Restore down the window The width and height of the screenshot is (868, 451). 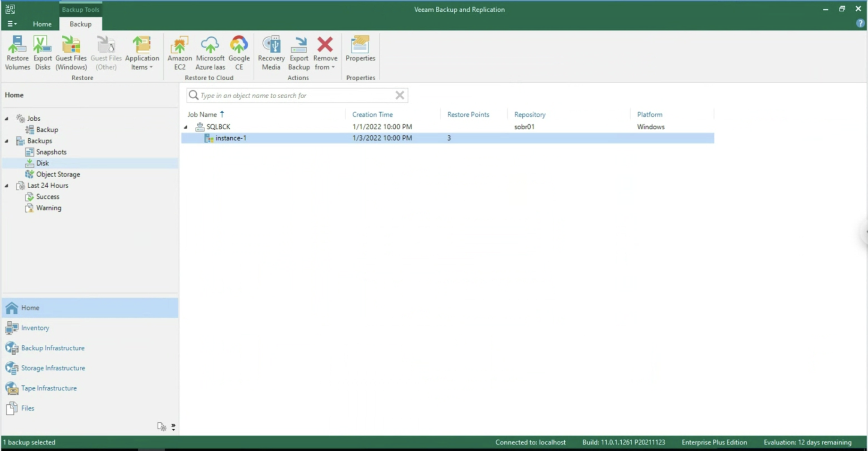pyautogui.click(x=842, y=9)
